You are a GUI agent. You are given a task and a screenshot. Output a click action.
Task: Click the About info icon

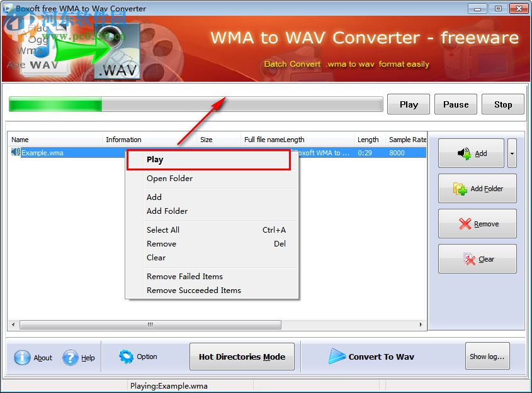click(21, 357)
